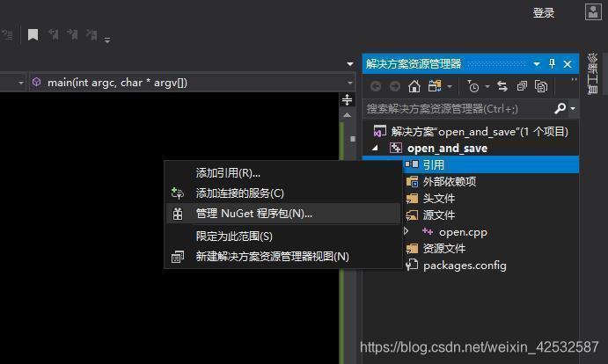
Task: Click Home icon in Solution Explorer toolbar
Action: [414, 86]
